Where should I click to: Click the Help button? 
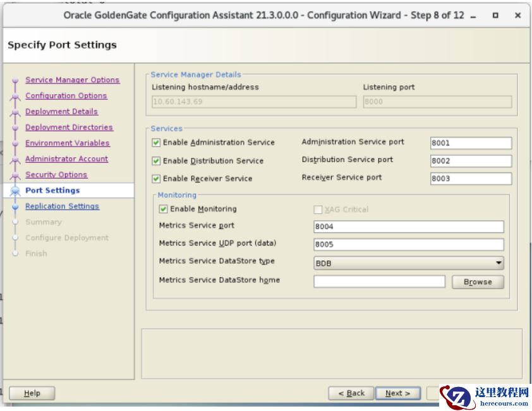point(32,393)
